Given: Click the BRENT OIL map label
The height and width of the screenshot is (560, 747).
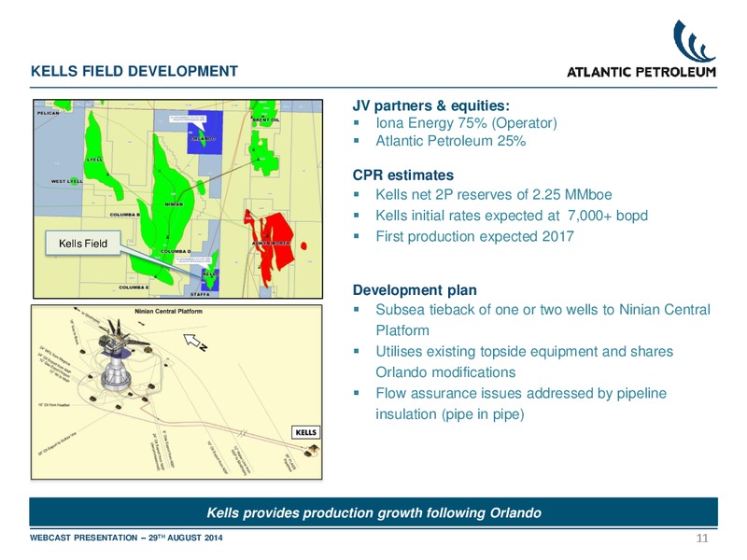Looking at the screenshot, I should [x=266, y=120].
